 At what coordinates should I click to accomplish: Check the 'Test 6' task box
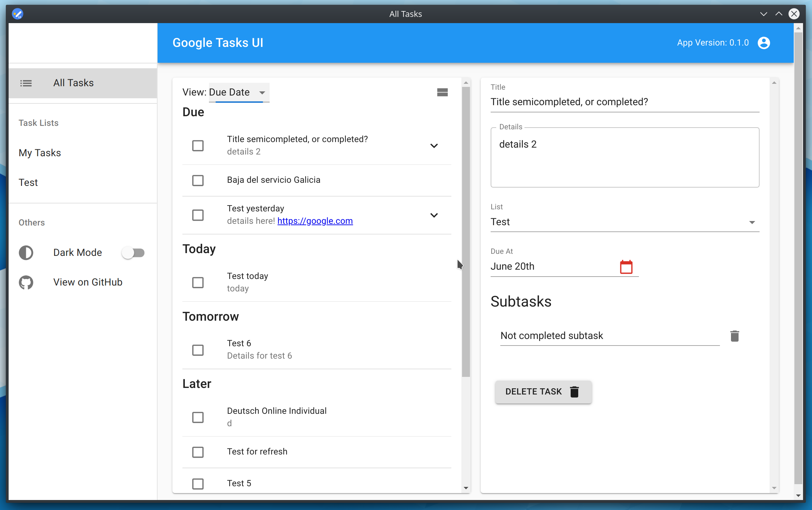pos(198,350)
